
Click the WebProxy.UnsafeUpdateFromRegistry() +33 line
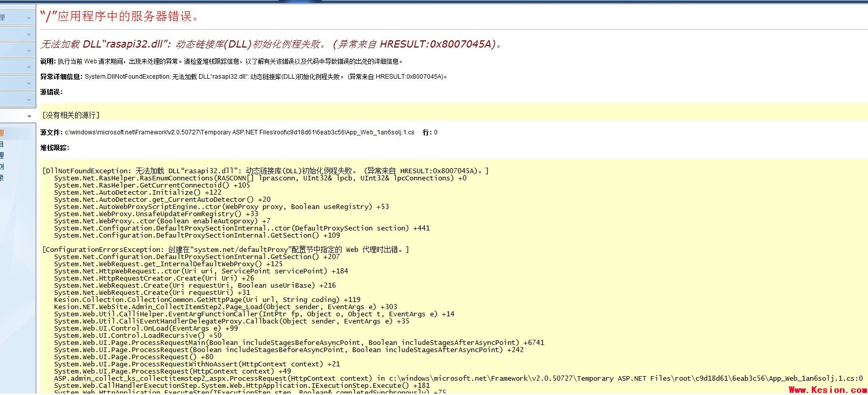point(156,214)
